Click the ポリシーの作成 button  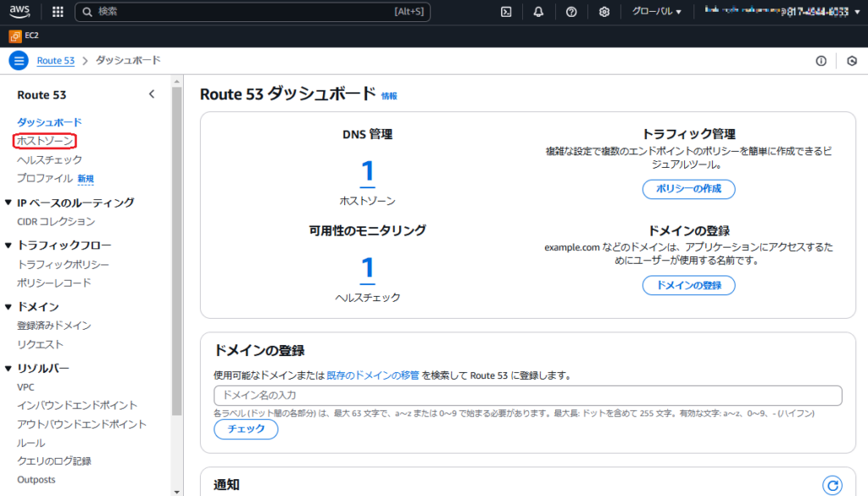point(688,189)
